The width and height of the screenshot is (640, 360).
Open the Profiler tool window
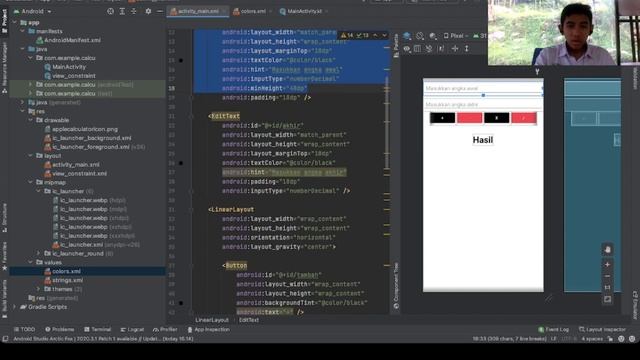165,329
